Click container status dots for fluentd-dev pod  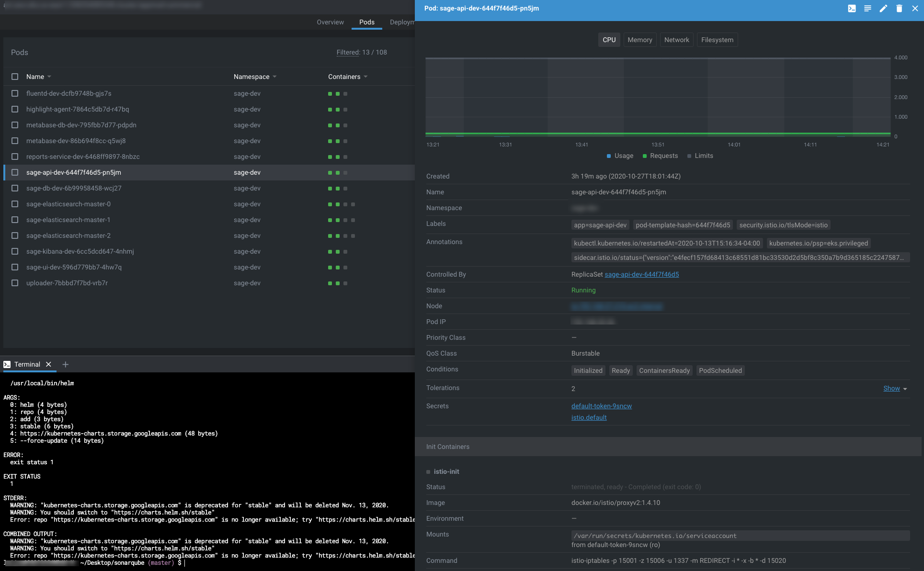338,94
